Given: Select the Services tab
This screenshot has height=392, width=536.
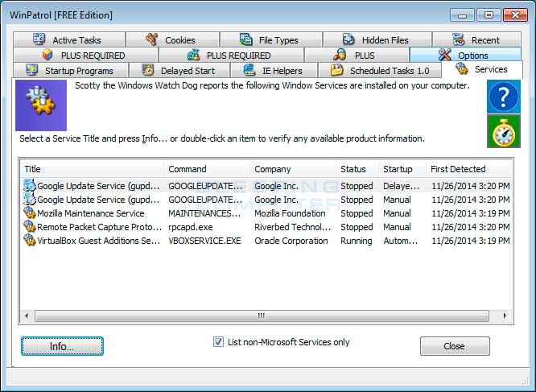Looking at the screenshot, I should (x=482, y=69).
